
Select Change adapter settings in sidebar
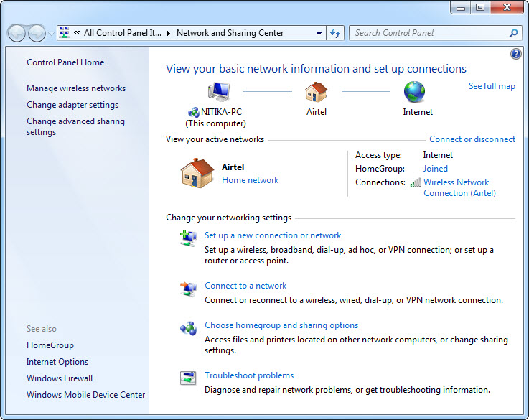click(72, 105)
